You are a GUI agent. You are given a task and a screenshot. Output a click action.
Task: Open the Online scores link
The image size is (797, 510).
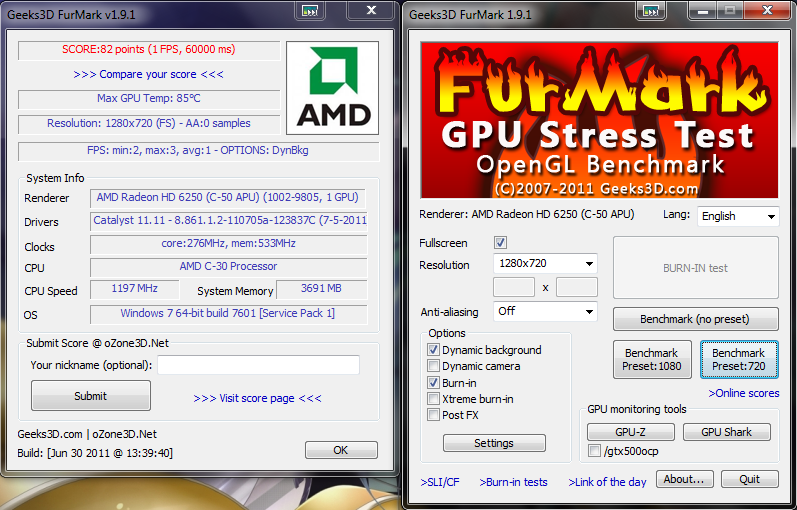744,393
